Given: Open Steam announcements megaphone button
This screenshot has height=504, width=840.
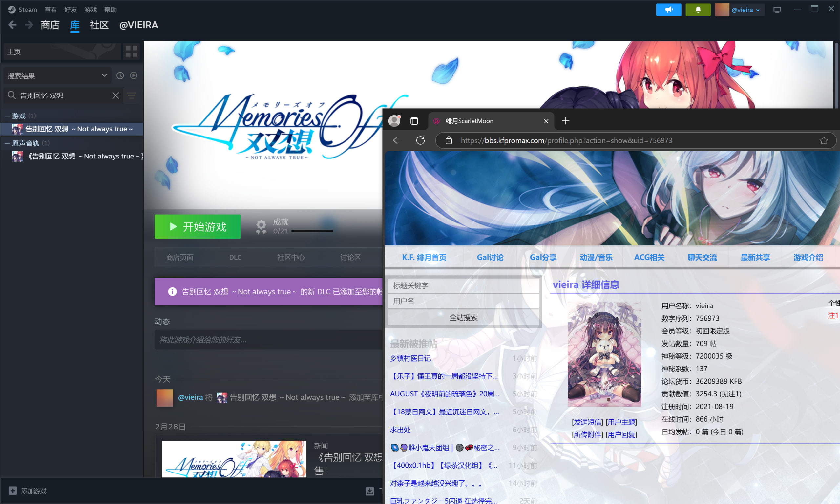Looking at the screenshot, I should click(668, 10).
